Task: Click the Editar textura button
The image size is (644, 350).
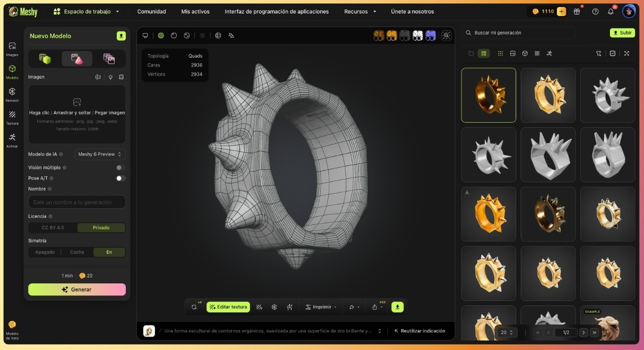Action: point(228,307)
